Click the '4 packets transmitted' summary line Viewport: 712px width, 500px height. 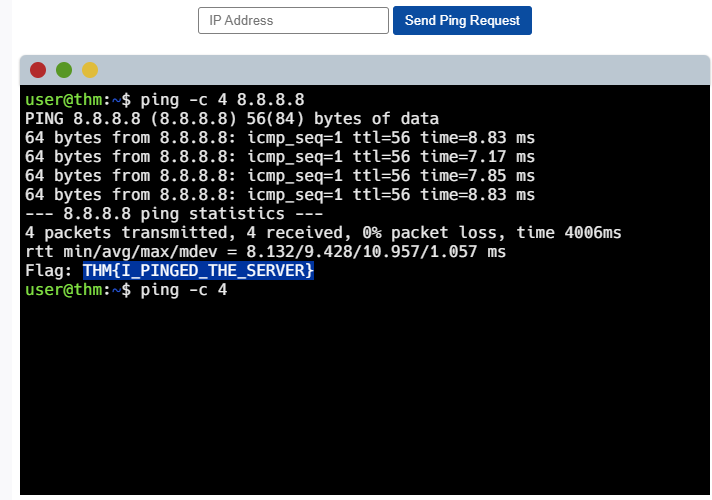(x=323, y=233)
